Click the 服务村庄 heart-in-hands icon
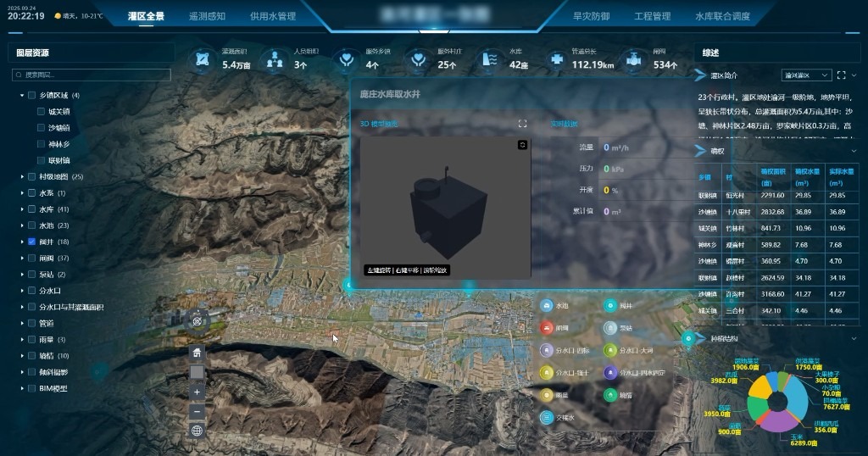 pos(419,59)
